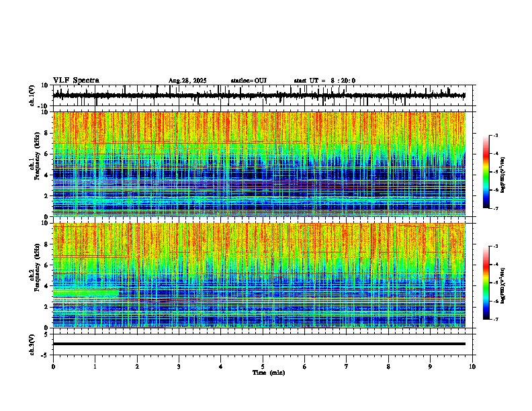
Task: Select the ch.2 colorbar log(PSD) label
Action: [502, 285]
